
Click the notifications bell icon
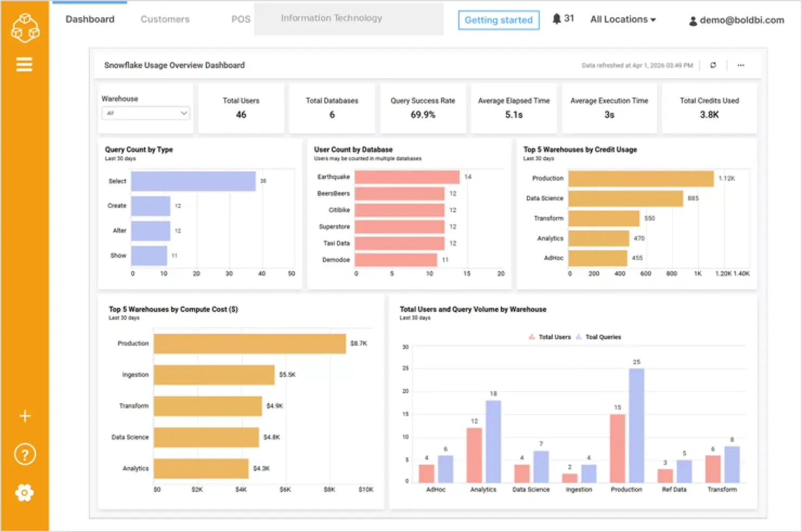(x=557, y=19)
